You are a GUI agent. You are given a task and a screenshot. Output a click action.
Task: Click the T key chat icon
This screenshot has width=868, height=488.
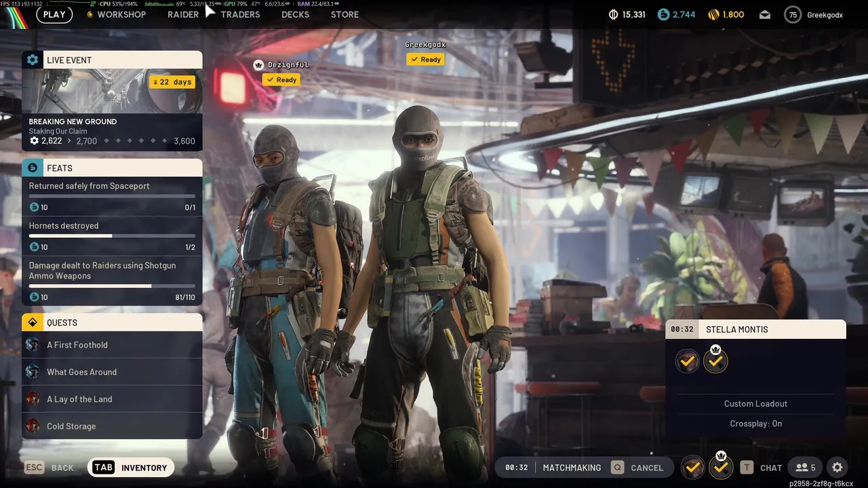747,467
